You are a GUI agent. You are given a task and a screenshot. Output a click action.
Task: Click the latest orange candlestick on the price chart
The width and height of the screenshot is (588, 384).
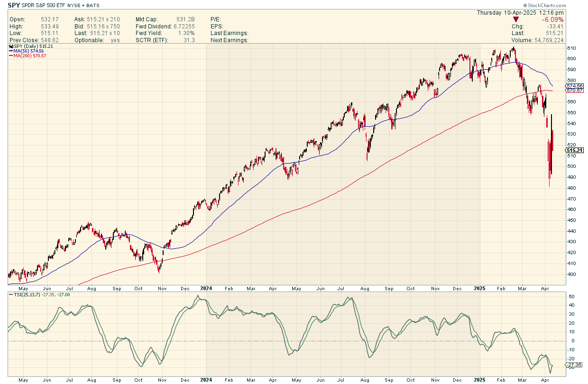point(553,140)
